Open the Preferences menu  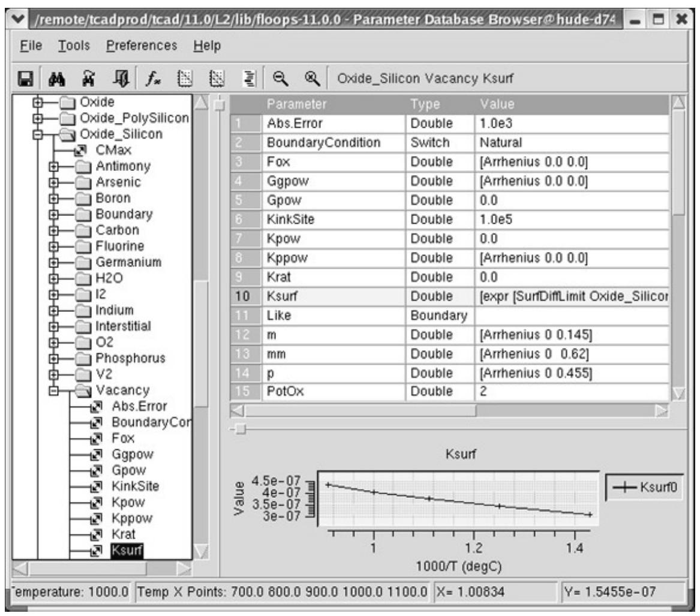(142, 46)
